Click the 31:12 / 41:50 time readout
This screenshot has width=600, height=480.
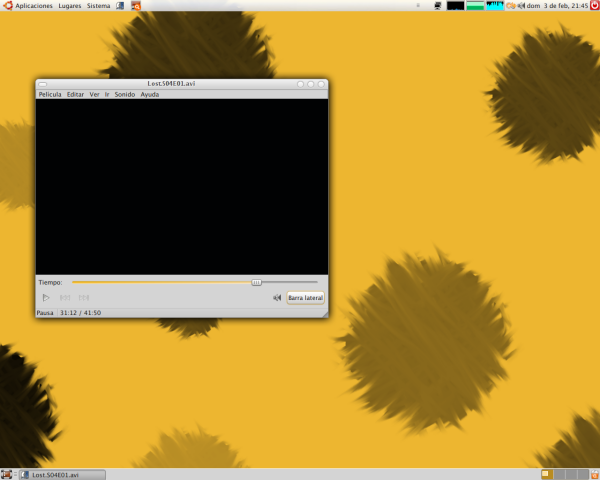coord(80,313)
